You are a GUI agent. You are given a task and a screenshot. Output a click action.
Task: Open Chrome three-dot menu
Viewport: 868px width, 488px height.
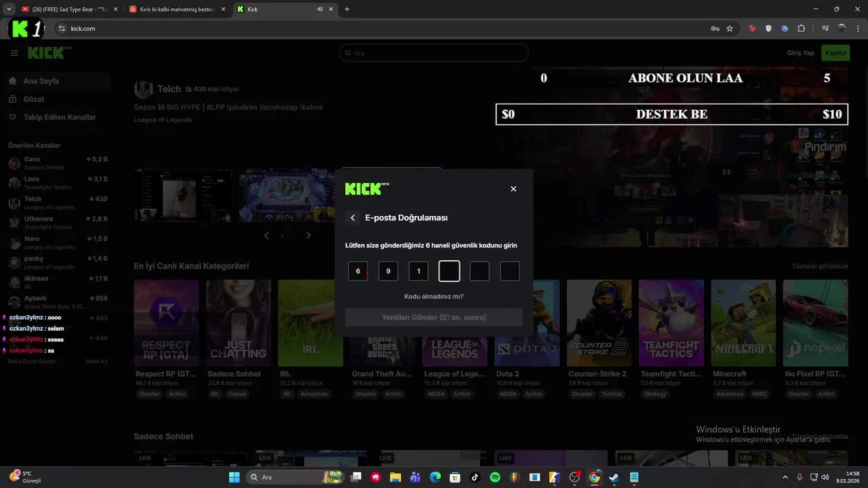point(858,28)
